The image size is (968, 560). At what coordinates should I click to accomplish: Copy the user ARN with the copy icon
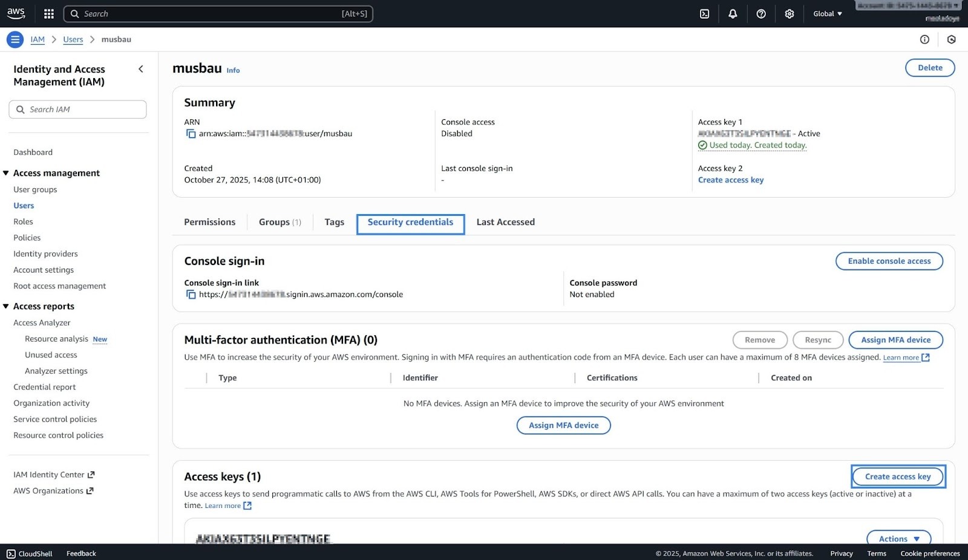191,133
